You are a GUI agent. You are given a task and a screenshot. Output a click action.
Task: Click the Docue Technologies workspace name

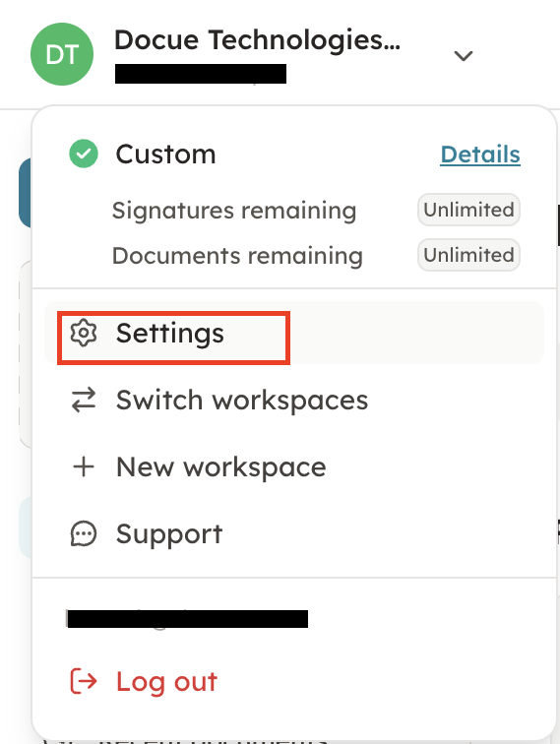[x=257, y=39]
